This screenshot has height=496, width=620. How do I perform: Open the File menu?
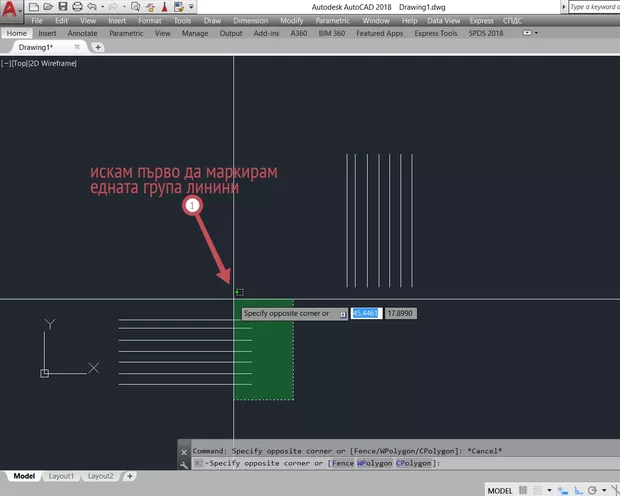[37, 21]
